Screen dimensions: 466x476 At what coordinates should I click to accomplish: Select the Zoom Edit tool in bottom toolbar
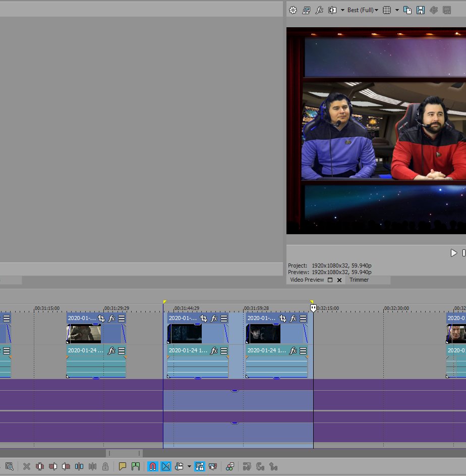pyautogui.click(x=10, y=466)
